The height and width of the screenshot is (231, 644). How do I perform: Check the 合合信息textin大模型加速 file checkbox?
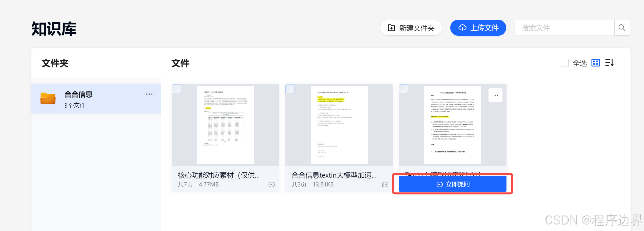click(x=290, y=89)
